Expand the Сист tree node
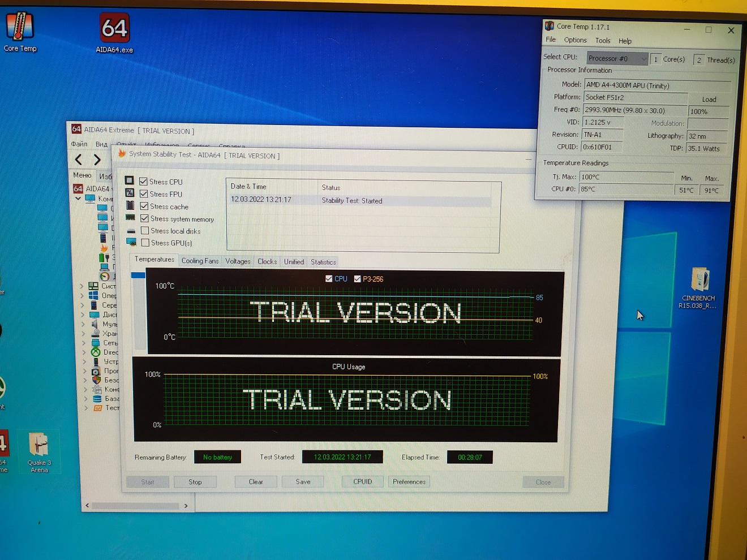The image size is (747, 560). click(81, 286)
